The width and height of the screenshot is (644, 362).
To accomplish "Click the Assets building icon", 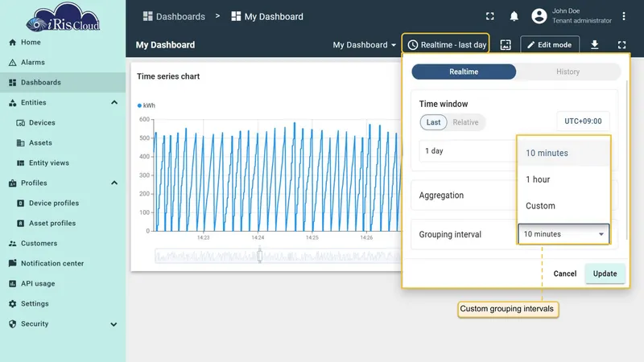I will (x=21, y=143).
